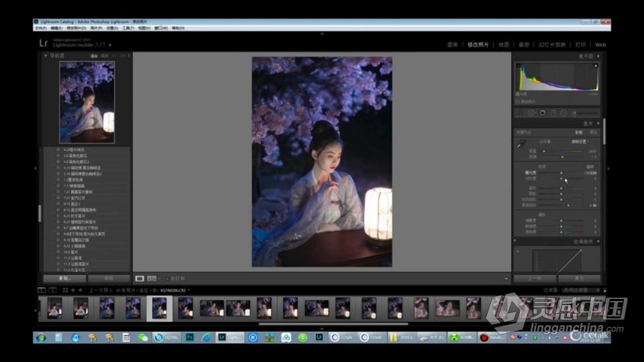
Task: Set navigator zoom to 适合 (Fit)
Action: click(x=94, y=56)
